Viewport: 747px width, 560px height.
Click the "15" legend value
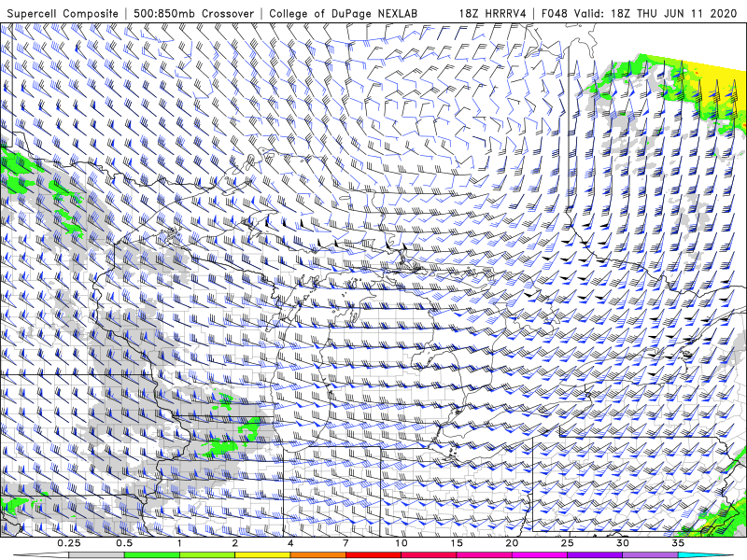click(x=457, y=543)
